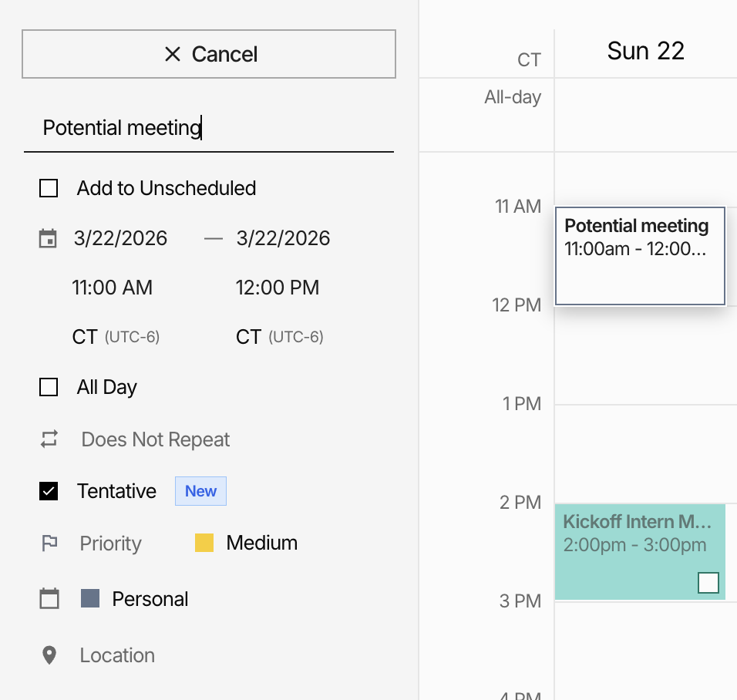Click the calendar icon next to Personal

pos(49,599)
